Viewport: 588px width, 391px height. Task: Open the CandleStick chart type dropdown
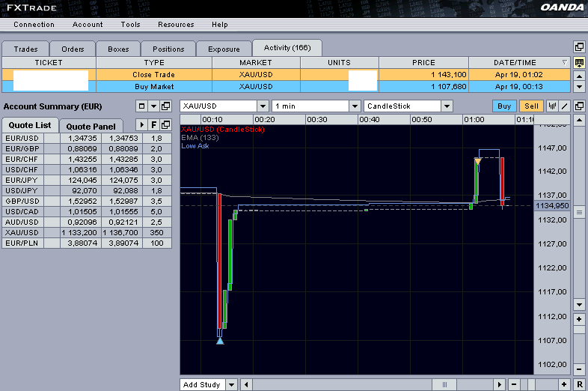pyautogui.click(x=447, y=106)
